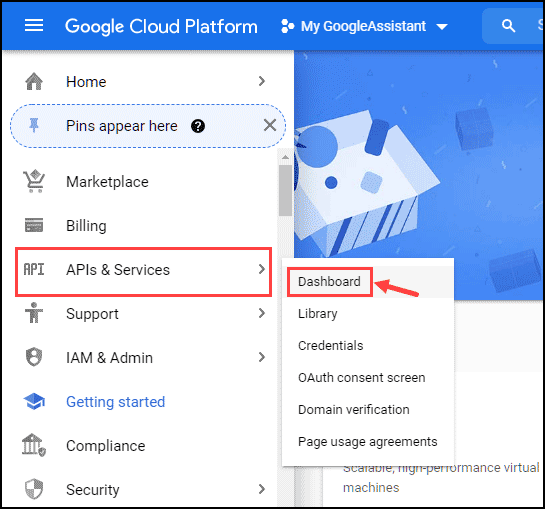Click the API icon
The image size is (545, 509).
click(x=34, y=269)
